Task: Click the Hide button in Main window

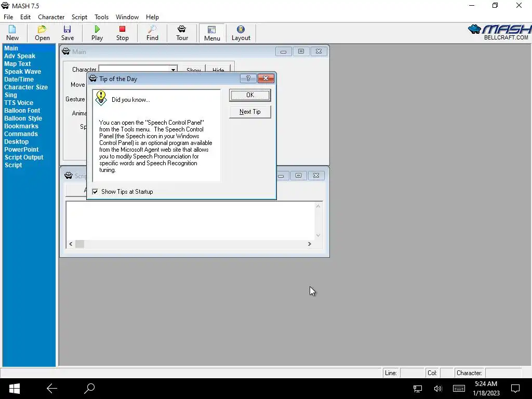Action: (218, 69)
